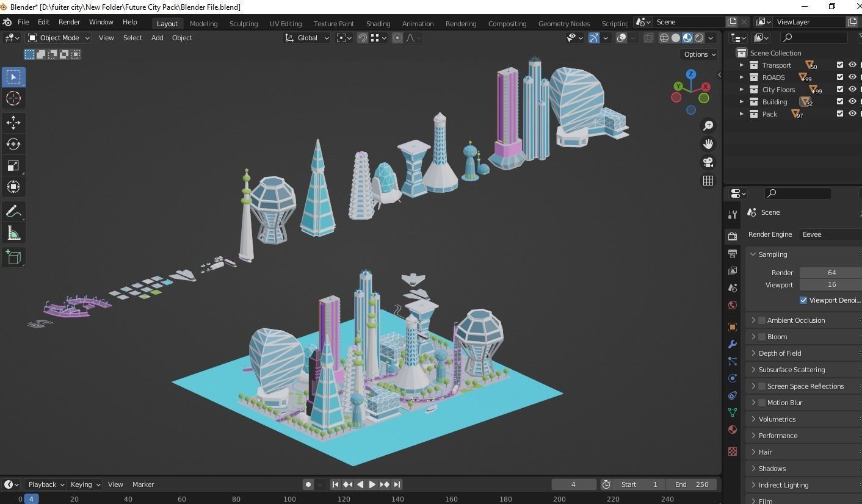Enable Motion Blur checkbox
Image resolution: width=862 pixels, height=504 pixels.
[762, 403]
